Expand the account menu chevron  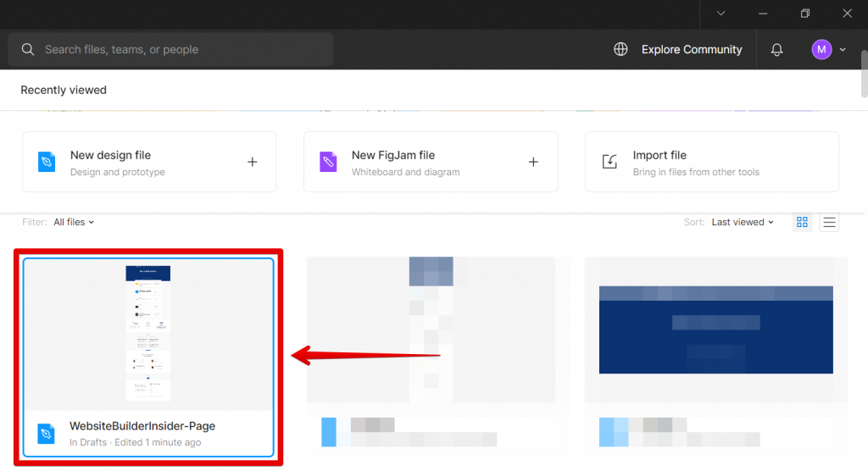pyautogui.click(x=843, y=50)
